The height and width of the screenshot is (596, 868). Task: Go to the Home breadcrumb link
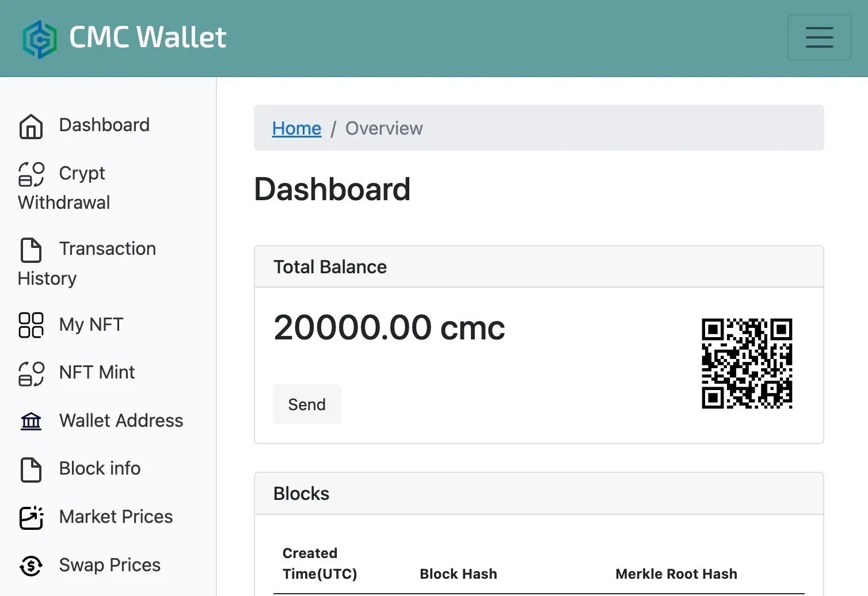coord(296,128)
